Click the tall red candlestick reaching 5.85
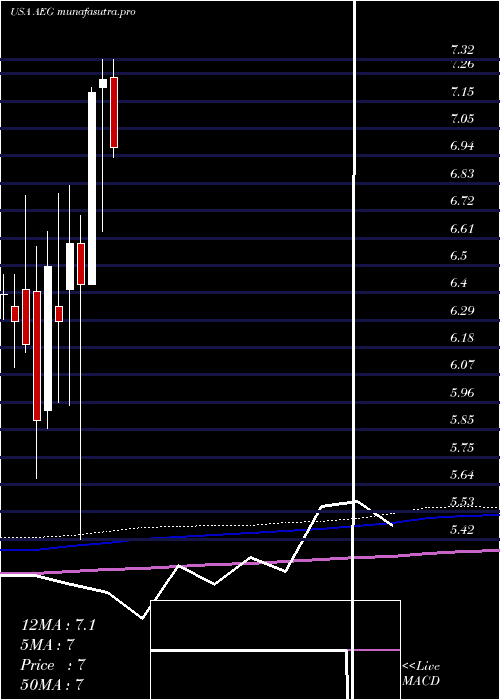The height and width of the screenshot is (700, 500). (x=37, y=356)
